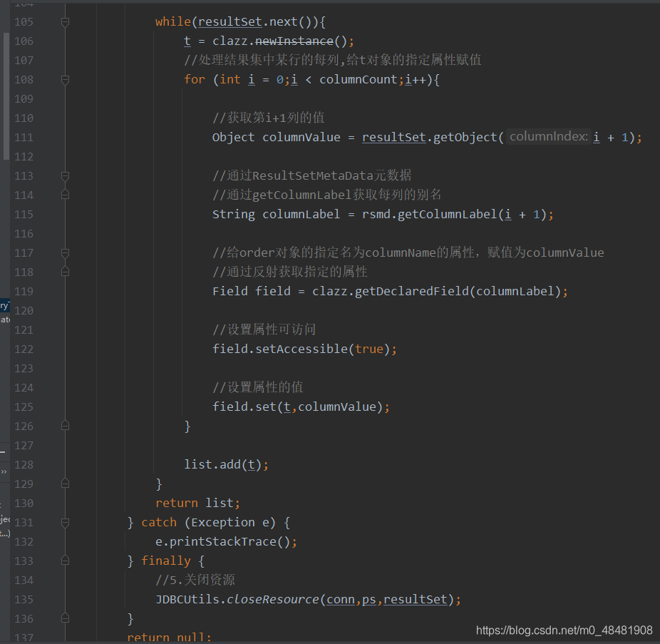660x644 pixels.
Task: Click the conn argument on line 135
Action: pos(341,599)
